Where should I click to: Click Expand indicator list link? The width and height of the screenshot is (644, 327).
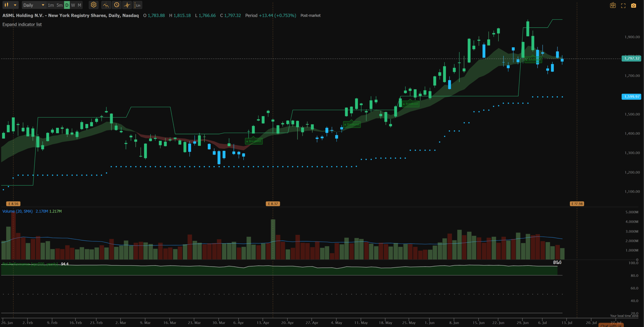tap(22, 24)
